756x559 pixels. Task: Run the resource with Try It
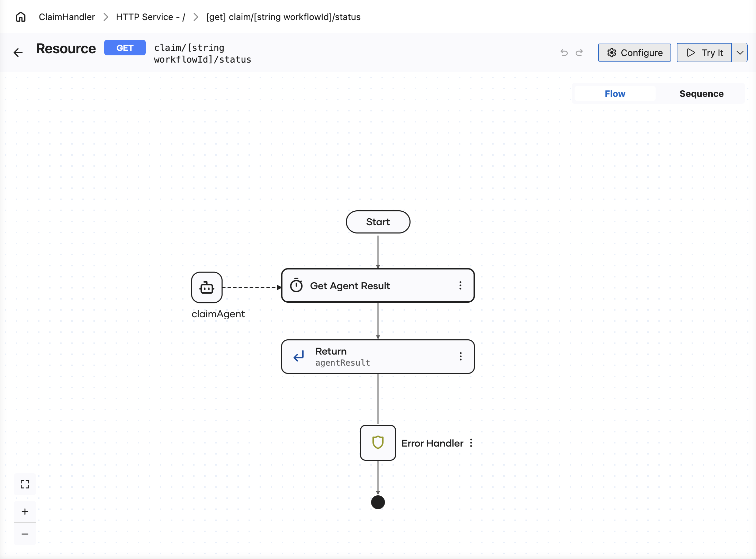pos(704,53)
